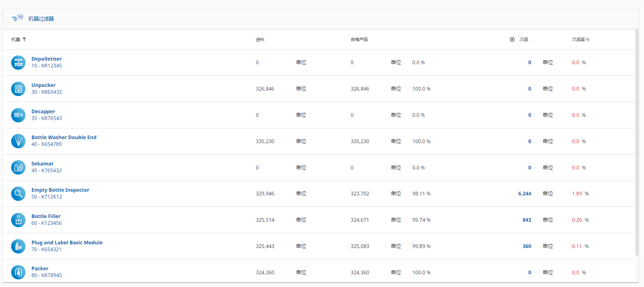The image size is (644, 287).
Task: Click the 6,244 rejects value for Inspector
Action: point(525,194)
